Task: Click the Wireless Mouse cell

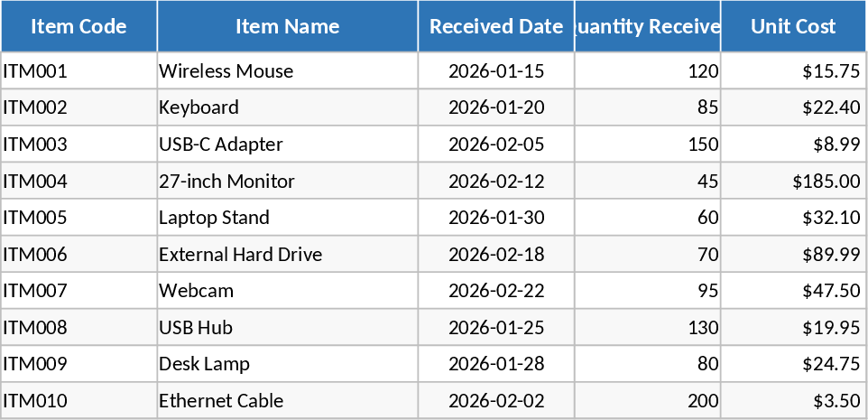Action: click(x=287, y=71)
